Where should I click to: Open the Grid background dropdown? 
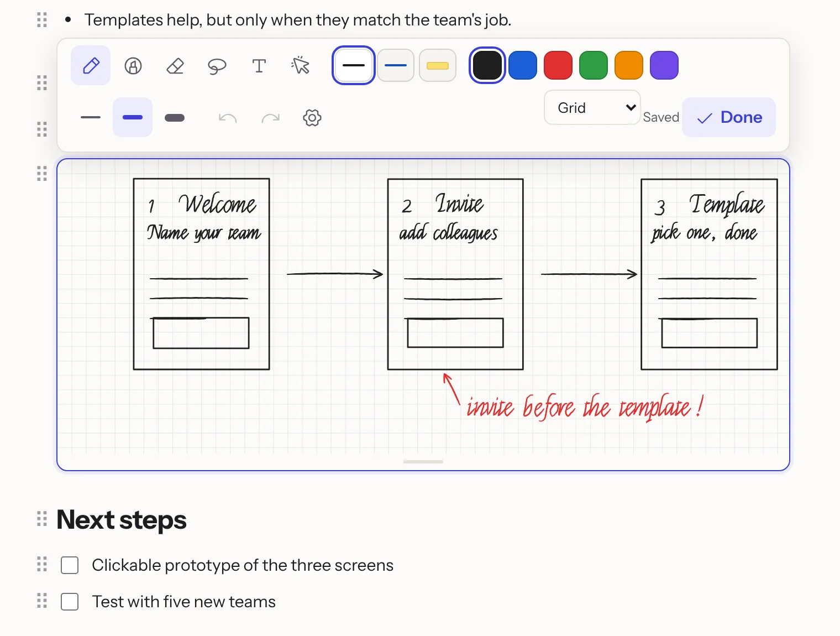[x=592, y=107]
